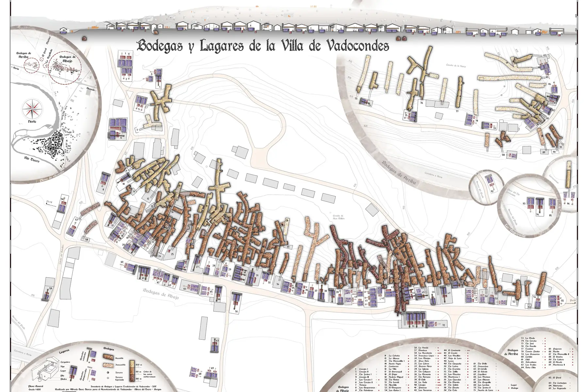
Task: Click the 'Bodega' key label with red dot
Action: [514, 388]
